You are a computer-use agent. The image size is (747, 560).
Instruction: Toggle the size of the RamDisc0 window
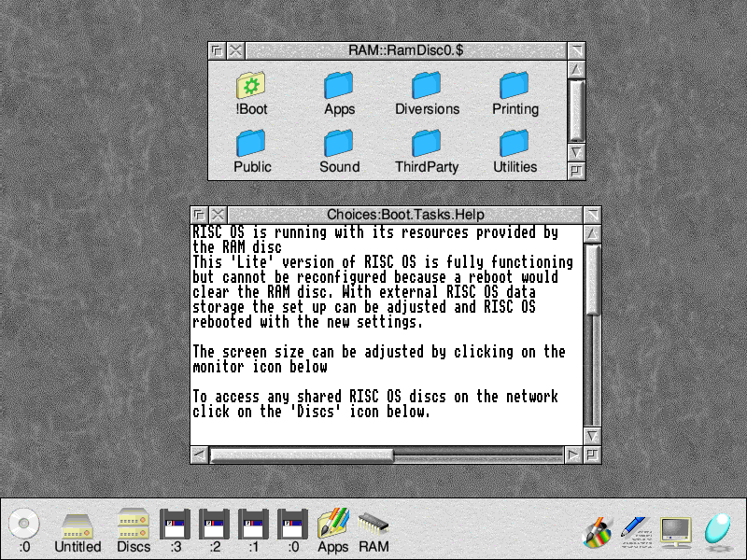pyautogui.click(x=576, y=50)
